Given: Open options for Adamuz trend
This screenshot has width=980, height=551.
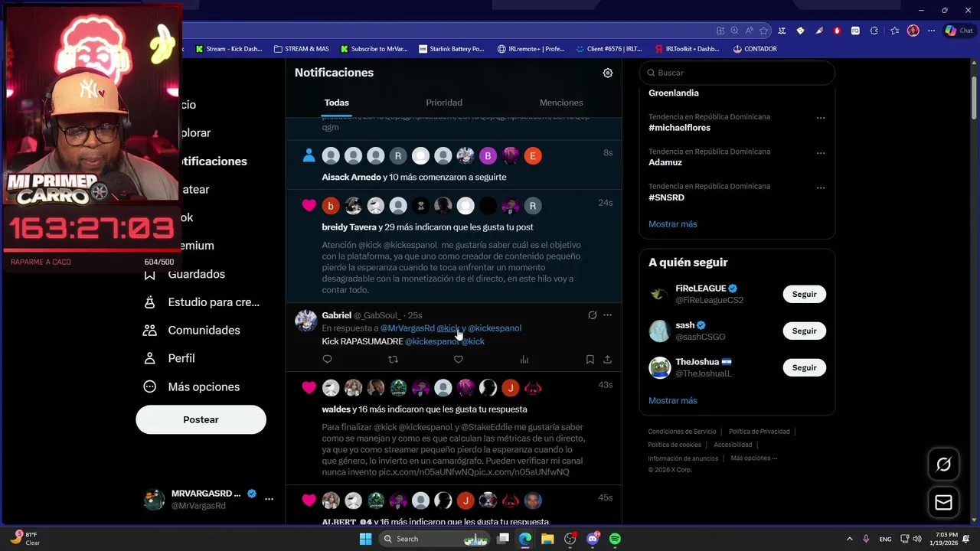Looking at the screenshot, I should click(821, 152).
